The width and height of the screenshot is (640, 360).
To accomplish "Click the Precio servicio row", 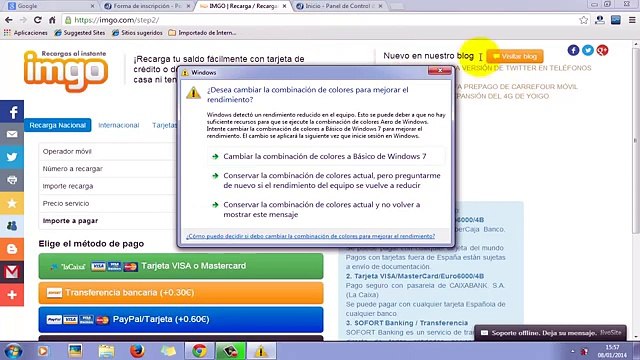I will click(x=108, y=203).
